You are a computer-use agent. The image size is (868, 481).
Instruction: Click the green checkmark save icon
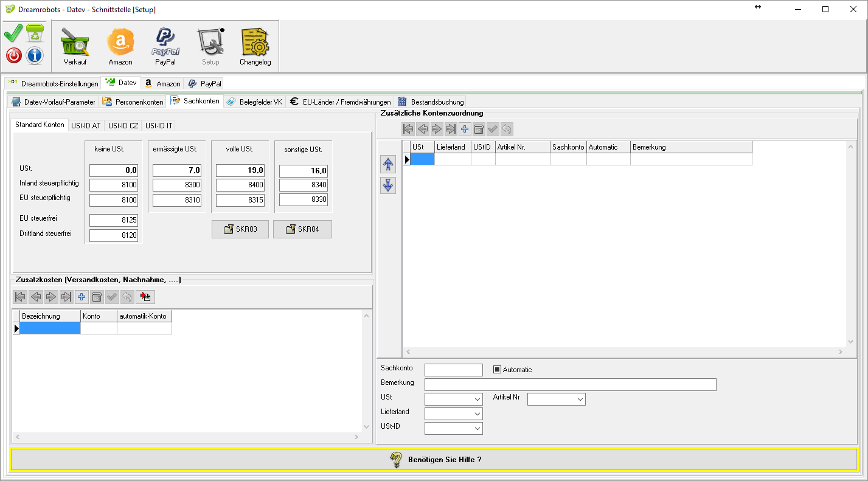[13, 33]
